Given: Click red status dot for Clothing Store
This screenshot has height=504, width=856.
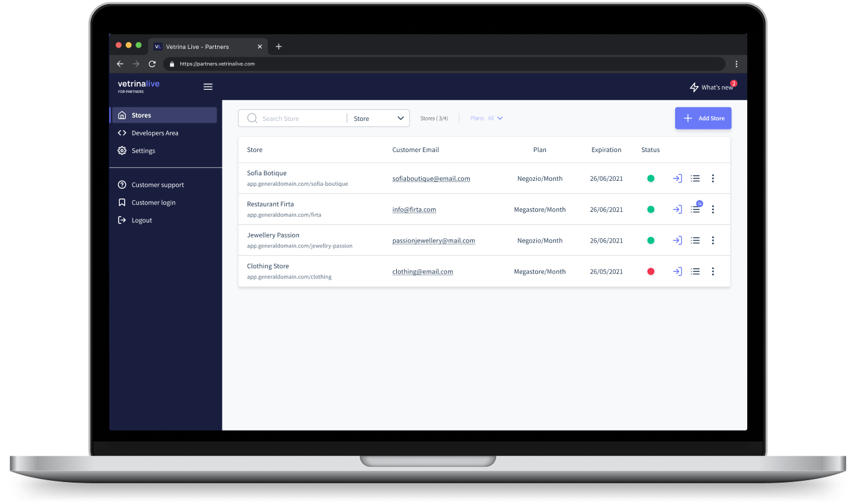Looking at the screenshot, I should (x=651, y=271).
